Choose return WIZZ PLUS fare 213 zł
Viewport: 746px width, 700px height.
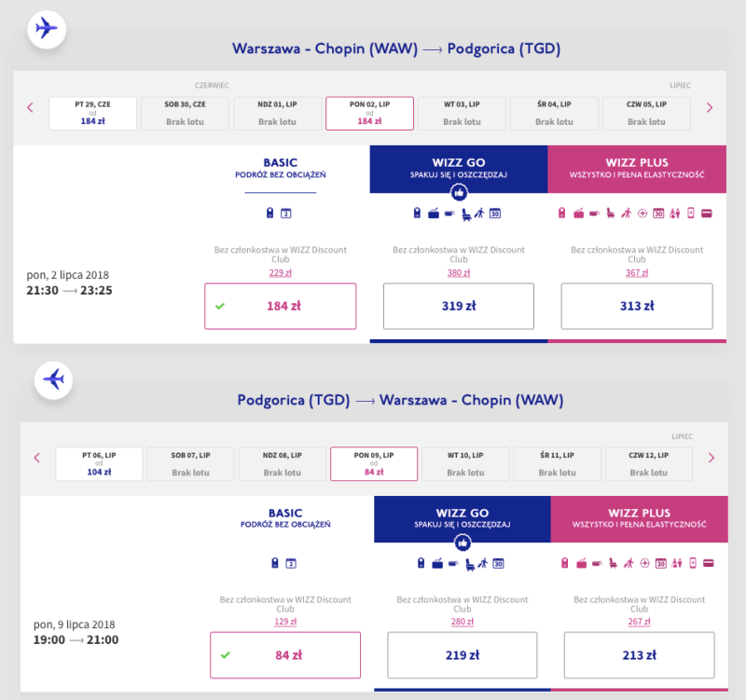tap(640, 655)
